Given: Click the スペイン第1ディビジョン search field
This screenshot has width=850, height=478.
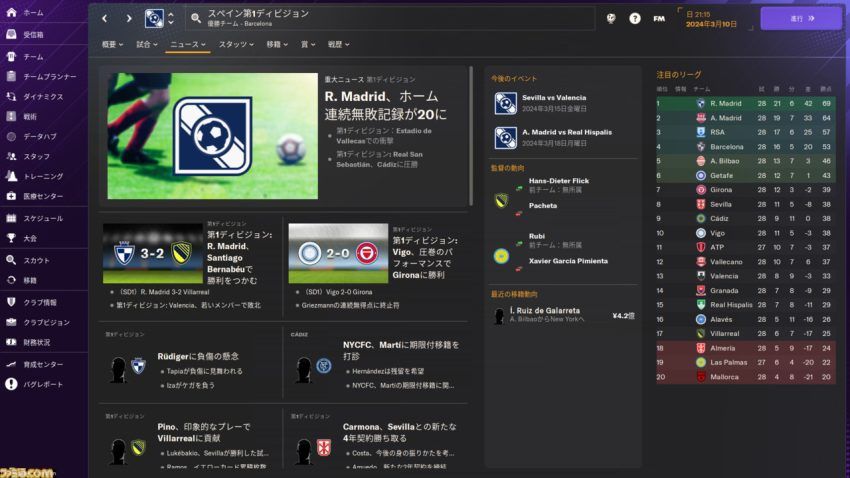Looking at the screenshot, I should (389, 18).
